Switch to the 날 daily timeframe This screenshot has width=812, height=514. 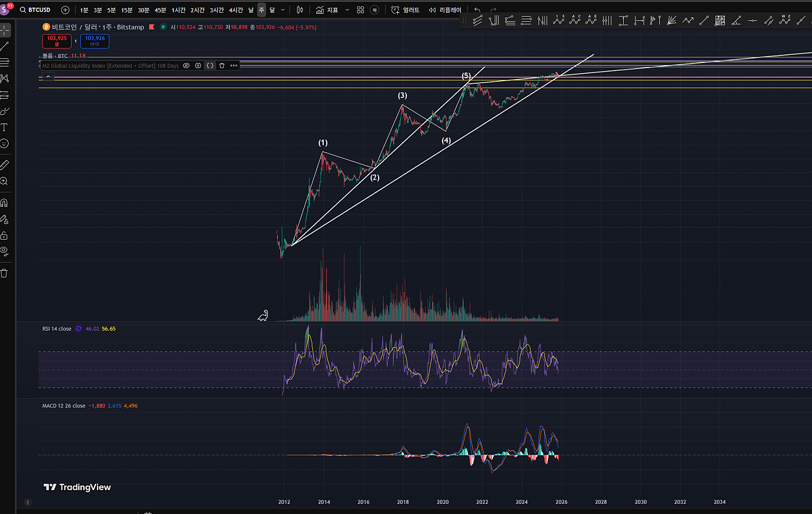[x=251, y=10]
